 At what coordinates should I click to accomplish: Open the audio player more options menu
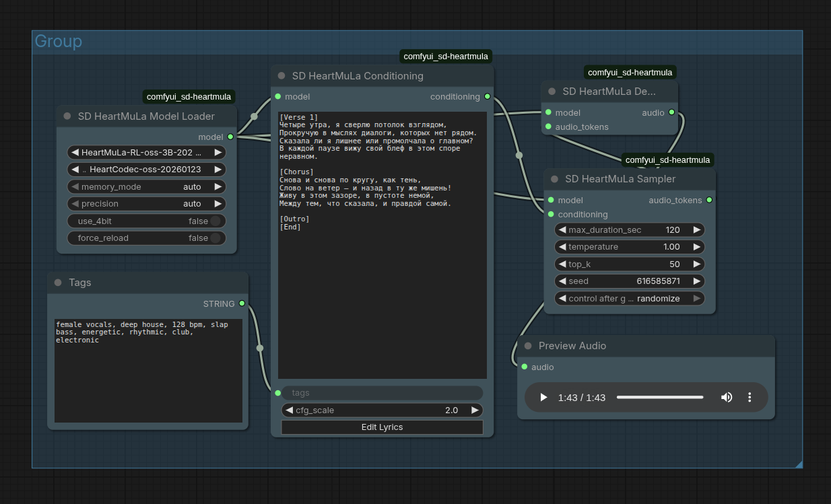coord(750,398)
